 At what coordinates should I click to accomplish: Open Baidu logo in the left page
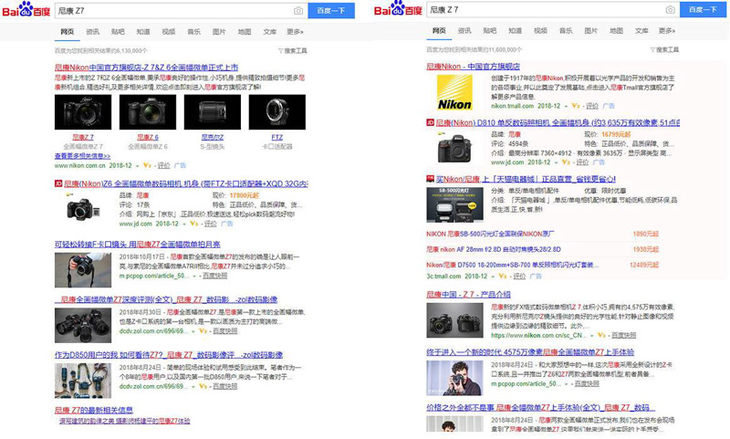[x=26, y=9]
